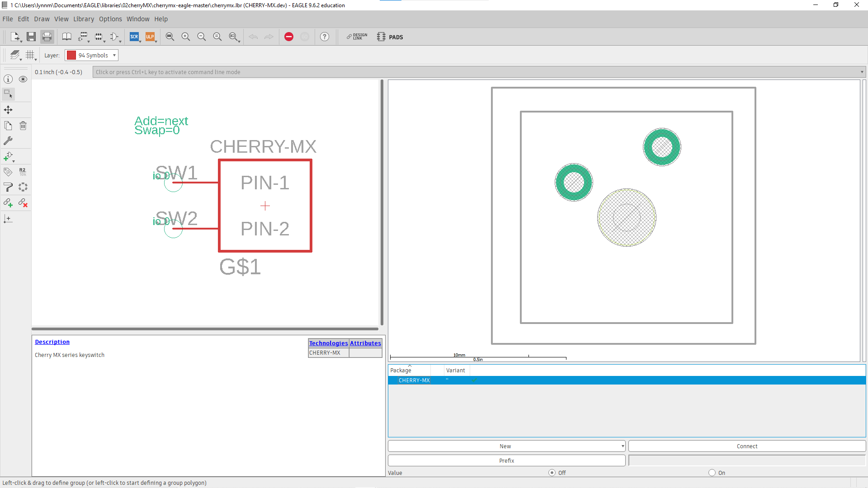Open the Window menu
The height and width of the screenshot is (488, 868).
tap(138, 19)
